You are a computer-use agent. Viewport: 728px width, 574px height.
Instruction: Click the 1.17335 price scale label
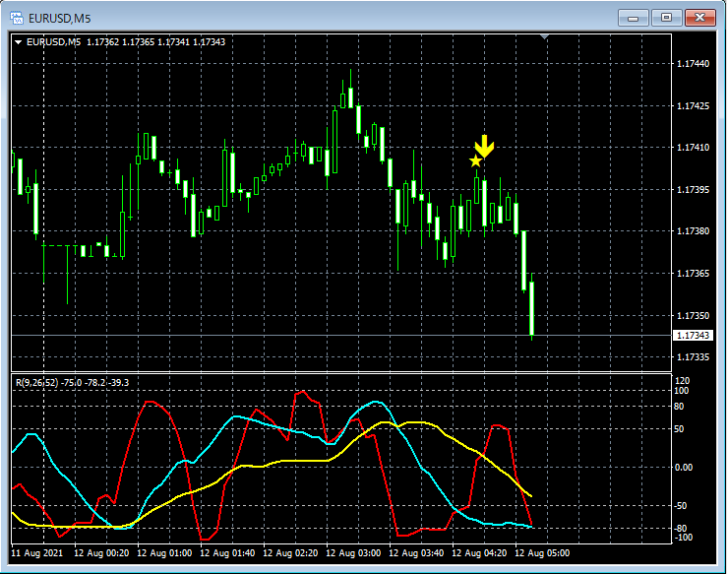pyautogui.click(x=694, y=357)
